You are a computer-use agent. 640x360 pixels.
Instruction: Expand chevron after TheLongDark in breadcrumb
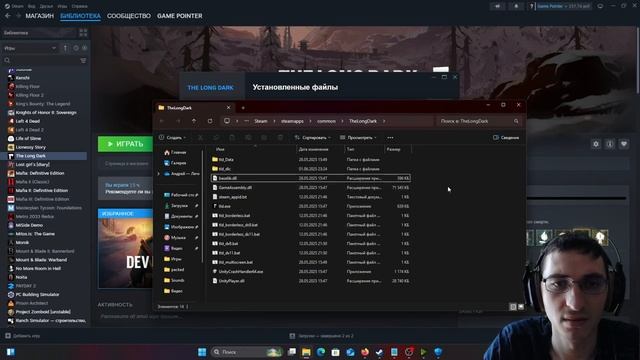(x=384, y=121)
